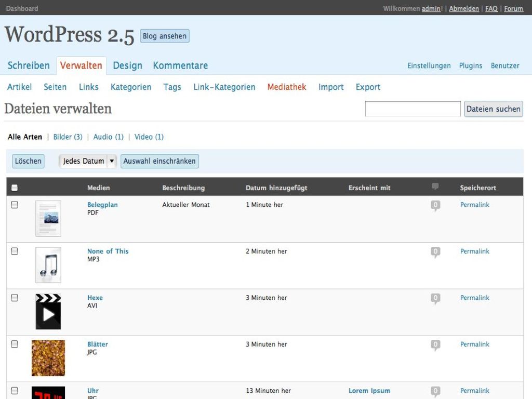
Task: Select the Mediathek submenu
Action: tap(287, 87)
